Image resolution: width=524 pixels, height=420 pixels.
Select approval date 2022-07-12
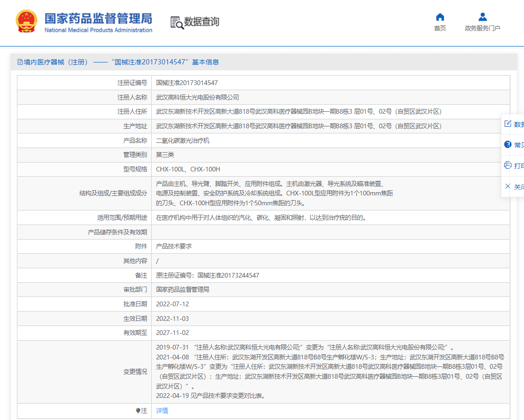[x=172, y=304]
